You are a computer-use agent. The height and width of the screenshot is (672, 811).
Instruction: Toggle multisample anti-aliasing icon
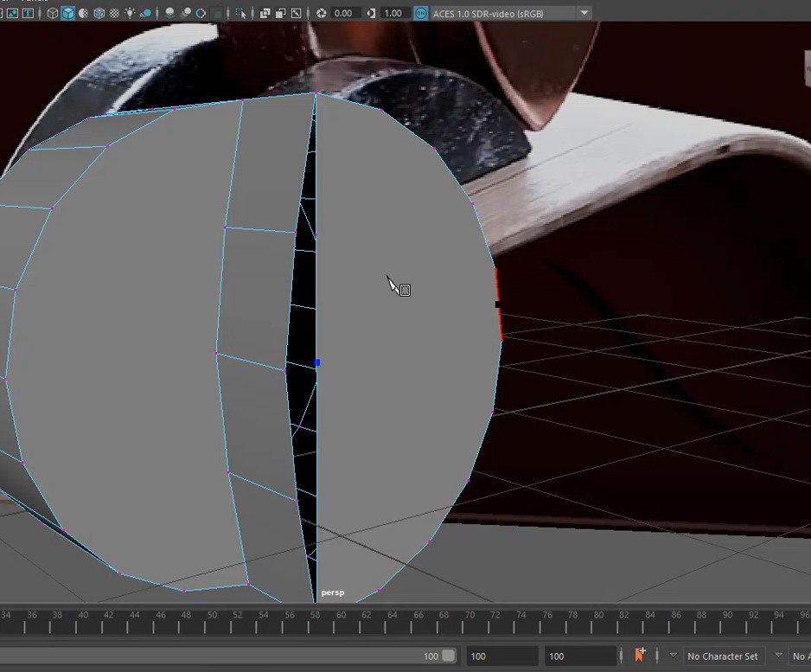(x=201, y=13)
